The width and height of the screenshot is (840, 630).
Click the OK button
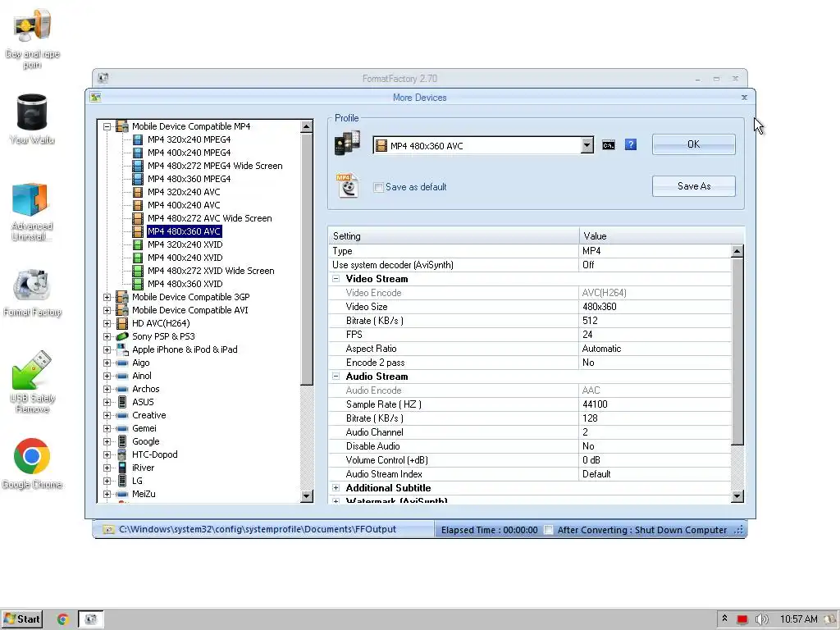coord(693,144)
